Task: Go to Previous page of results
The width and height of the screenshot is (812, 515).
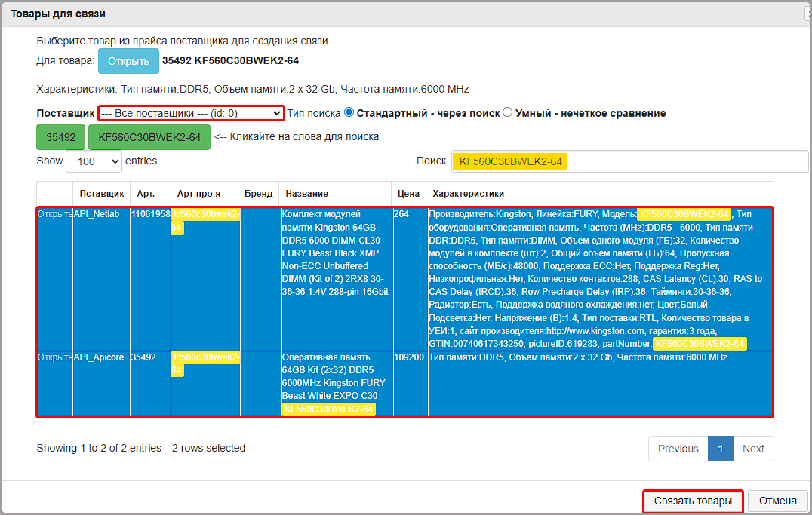Action: click(678, 449)
